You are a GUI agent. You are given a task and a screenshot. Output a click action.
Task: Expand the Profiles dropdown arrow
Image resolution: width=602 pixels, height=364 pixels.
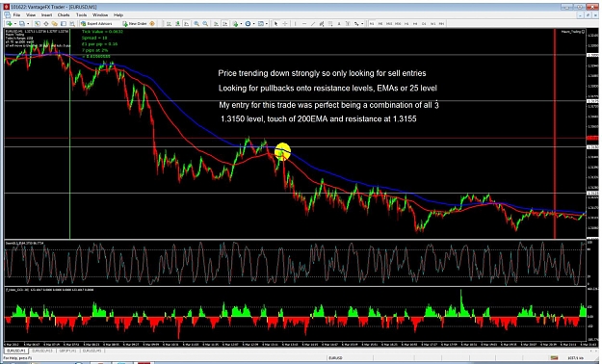28,24
